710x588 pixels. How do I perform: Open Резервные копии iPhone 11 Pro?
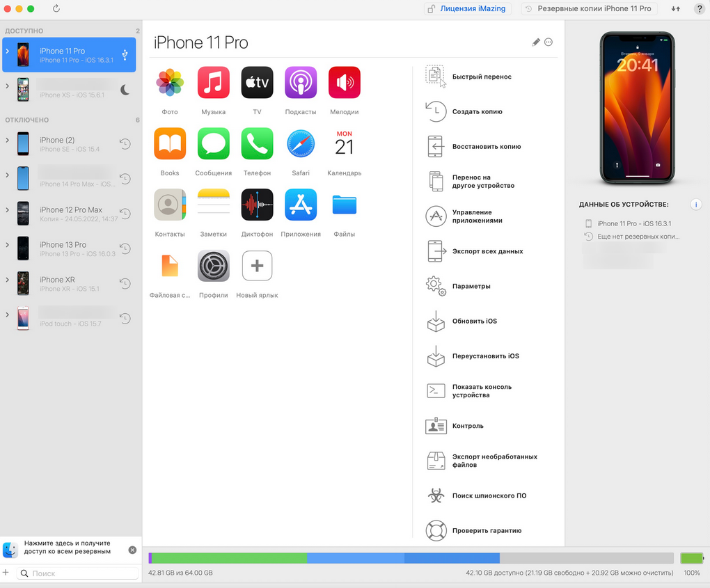click(x=589, y=8)
